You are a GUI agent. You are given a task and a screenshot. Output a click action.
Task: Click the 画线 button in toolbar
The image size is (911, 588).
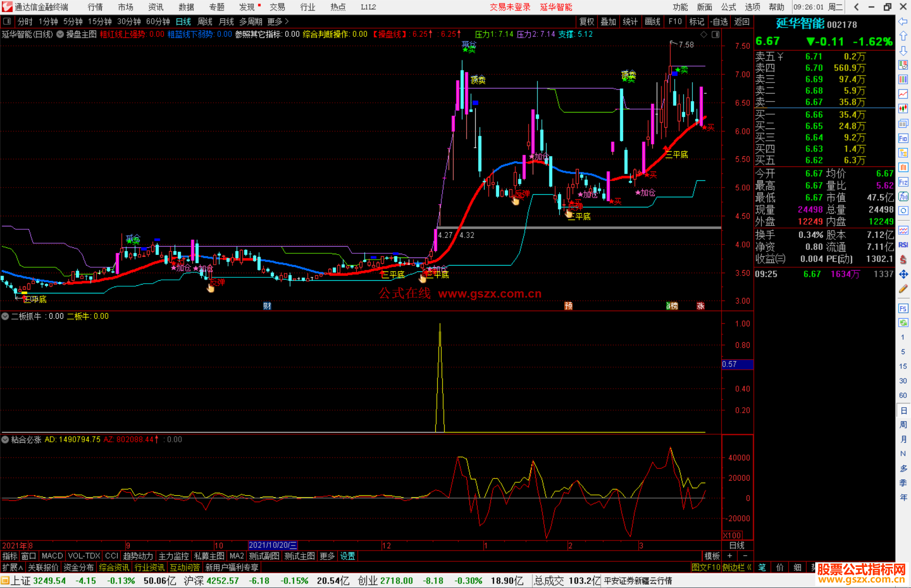652,21
